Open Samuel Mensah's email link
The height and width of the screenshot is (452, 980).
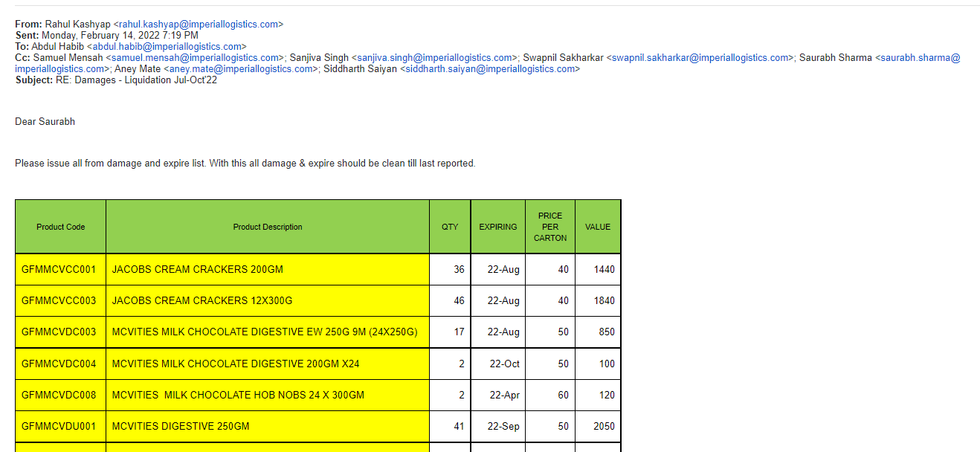pyautogui.click(x=196, y=57)
